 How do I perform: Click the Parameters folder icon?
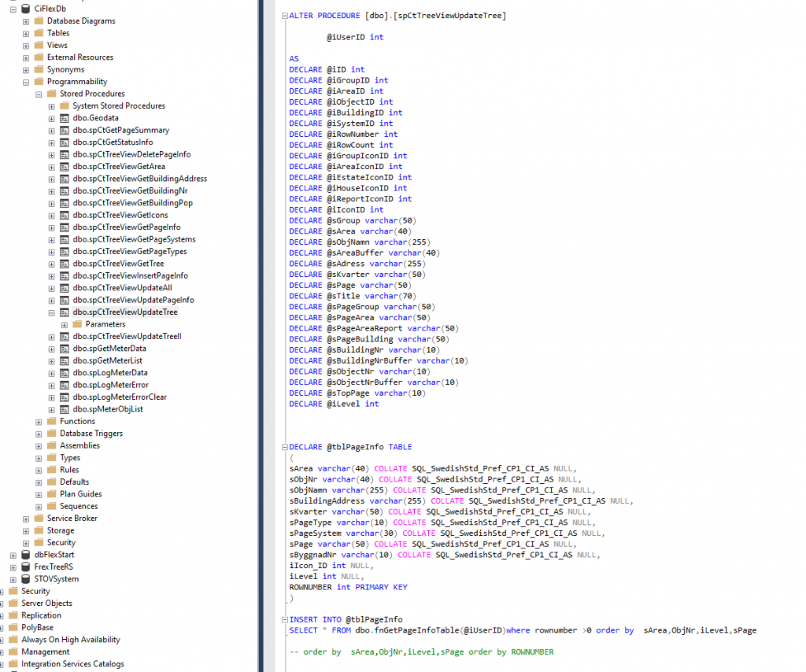(77, 324)
